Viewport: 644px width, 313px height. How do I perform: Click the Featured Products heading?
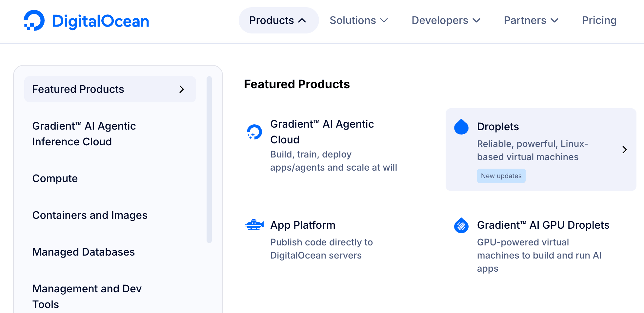click(x=297, y=84)
